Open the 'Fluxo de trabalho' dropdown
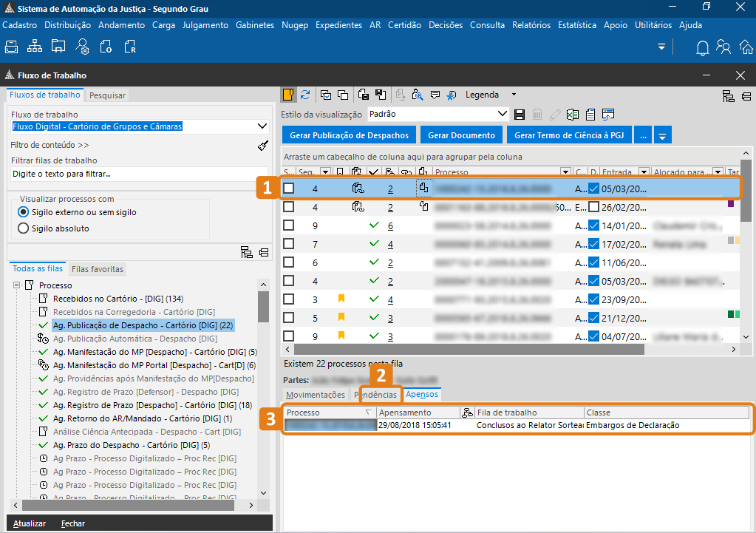Screen dimensions: 756x533 click(x=262, y=126)
